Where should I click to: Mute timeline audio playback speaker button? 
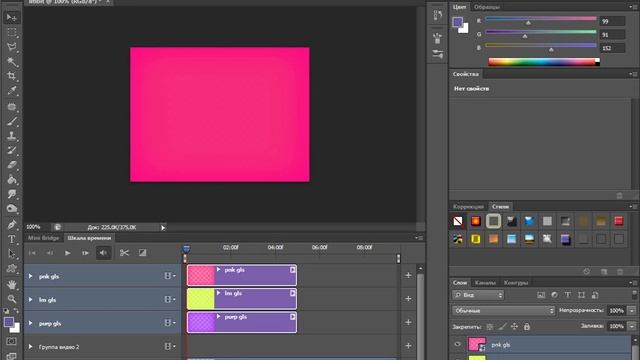pyautogui.click(x=103, y=253)
